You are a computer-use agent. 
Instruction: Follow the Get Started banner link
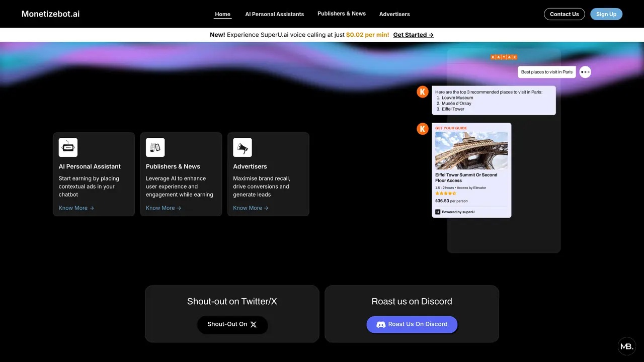pyautogui.click(x=414, y=35)
